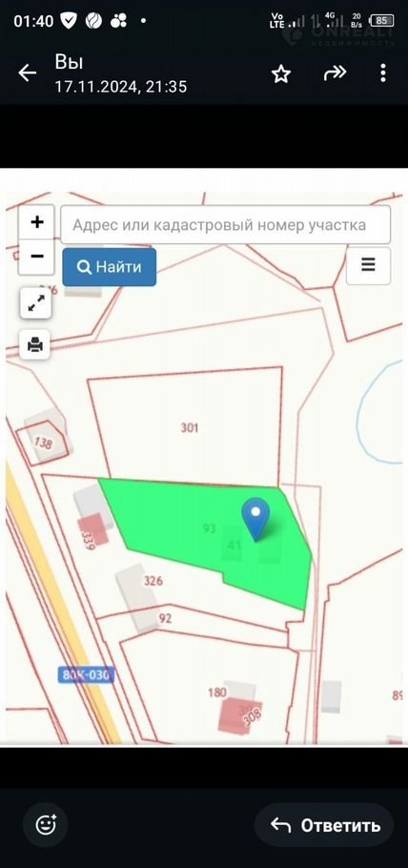Tap the blue location pin marker
This screenshot has height=868, width=408.
[x=255, y=519]
